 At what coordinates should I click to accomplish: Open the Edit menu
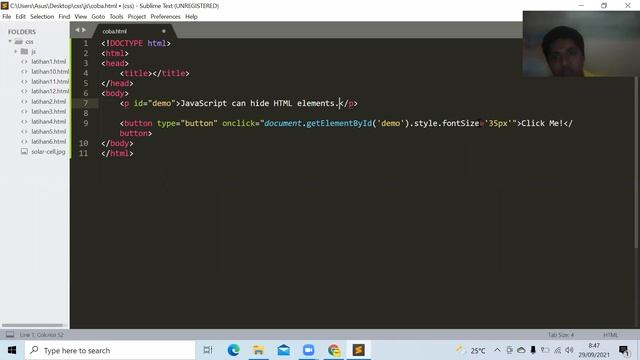pyautogui.click(x=20, y=17)
